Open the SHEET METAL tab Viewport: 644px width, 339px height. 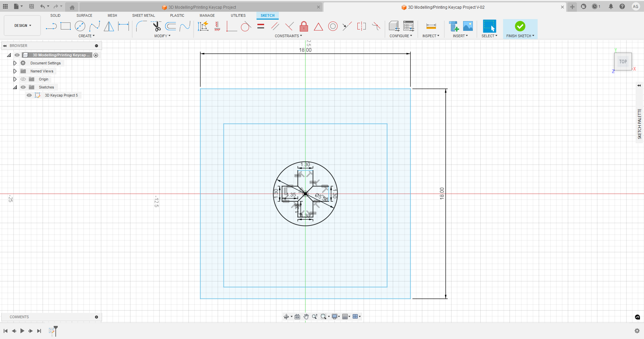point(143,15)
